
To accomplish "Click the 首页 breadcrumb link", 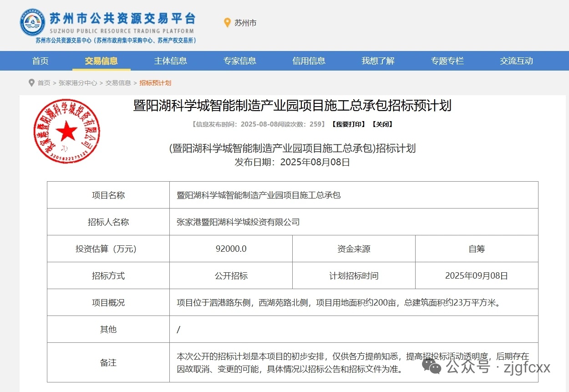I will tap(44, 83).
